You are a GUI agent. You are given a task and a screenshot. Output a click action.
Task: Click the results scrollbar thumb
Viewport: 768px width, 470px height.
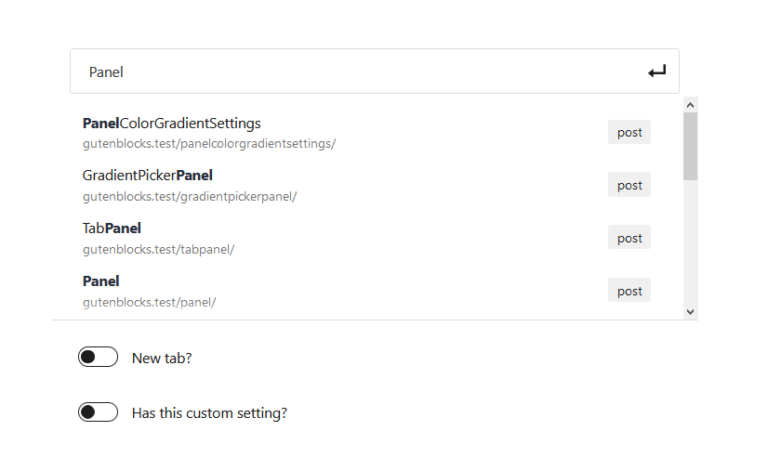691,146
